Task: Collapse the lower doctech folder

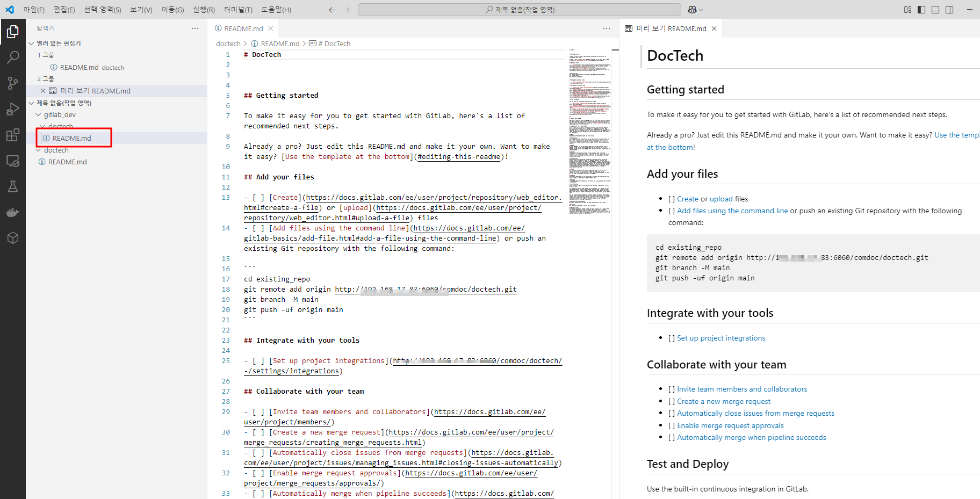Action: click(38, 150)
